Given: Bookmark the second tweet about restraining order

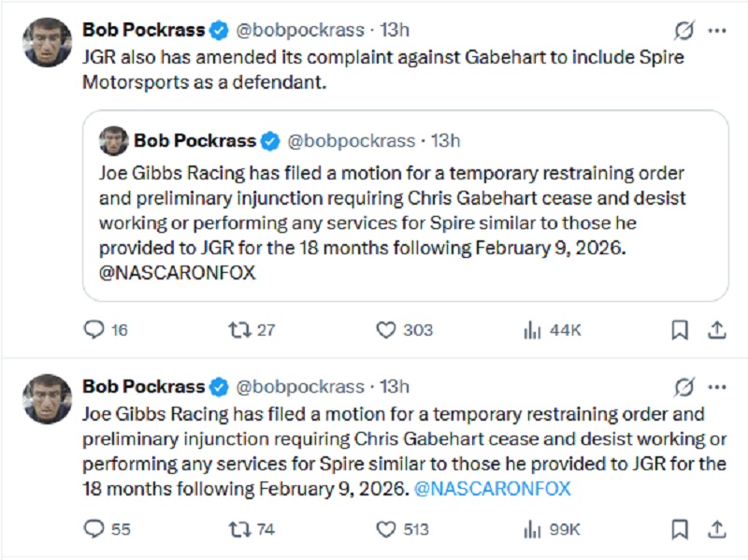Looking at the screenshot, I should point(680,529).
